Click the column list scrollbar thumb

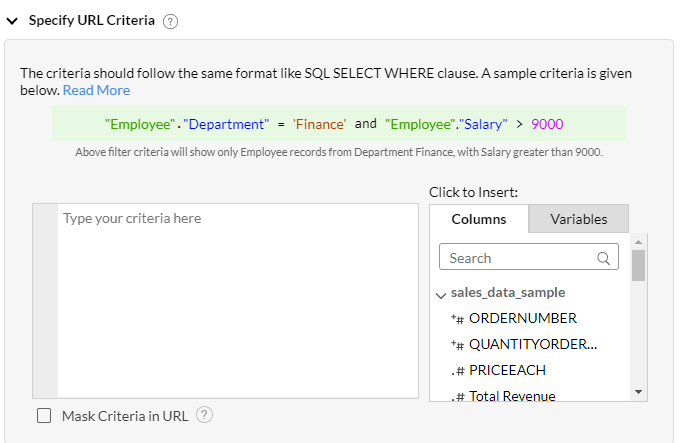pyautogui.click(x=639, y=265)
